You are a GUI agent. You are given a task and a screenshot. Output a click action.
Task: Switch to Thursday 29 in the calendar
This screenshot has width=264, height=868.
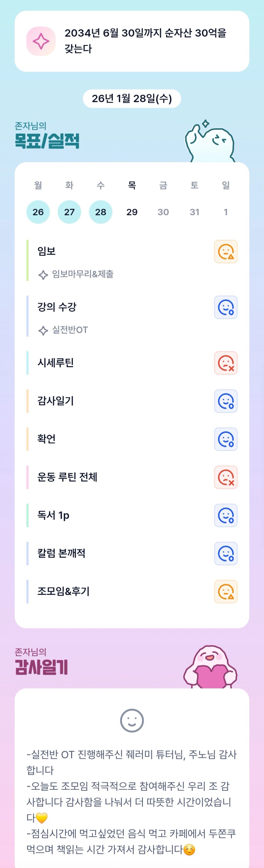point(132,212)
